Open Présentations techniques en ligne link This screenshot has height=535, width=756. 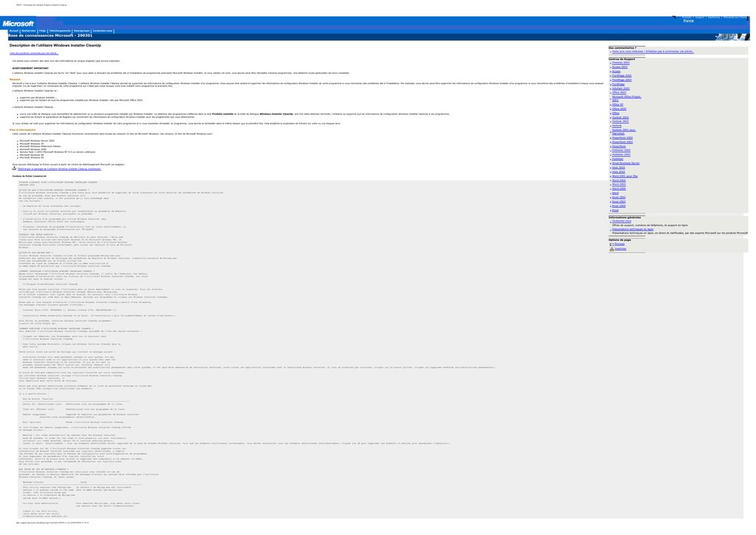point(633,230)
